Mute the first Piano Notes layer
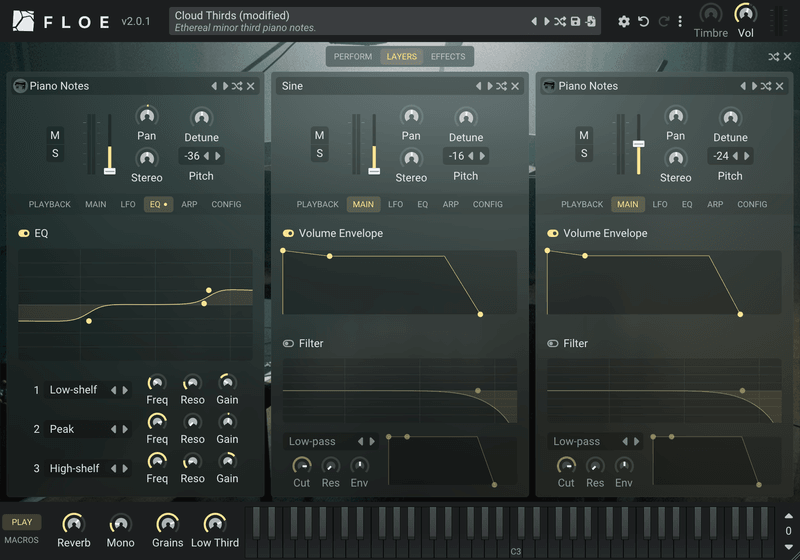Screen dimensions: 800x560 click(55, 135)
